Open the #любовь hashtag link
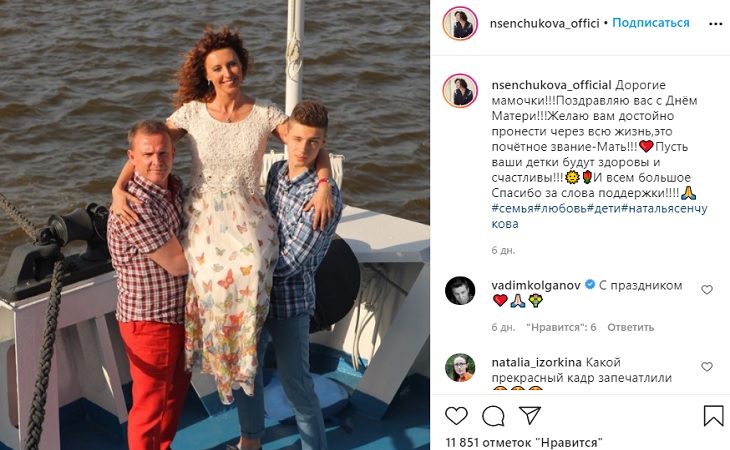This screenshot has width=730, height=450. (560, 208)
